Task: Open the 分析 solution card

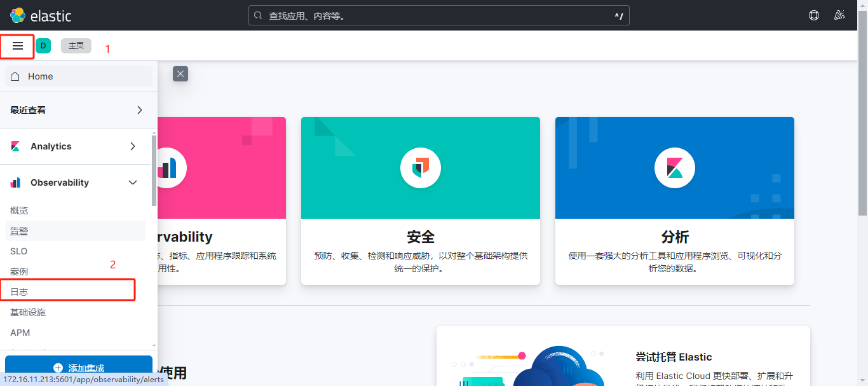Action: coord(675,201)
